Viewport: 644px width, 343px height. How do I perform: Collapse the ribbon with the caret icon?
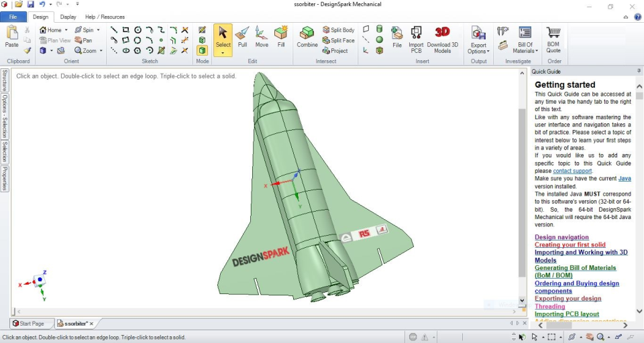(x=625, y=17)
